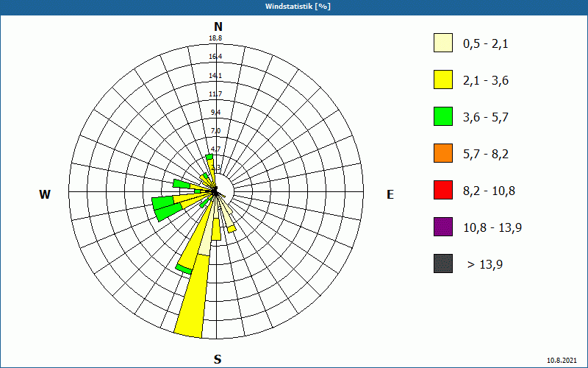The image size is (588, 368).
Task: Click the date 10.8.2021
Action: click(x=562, y=360)
